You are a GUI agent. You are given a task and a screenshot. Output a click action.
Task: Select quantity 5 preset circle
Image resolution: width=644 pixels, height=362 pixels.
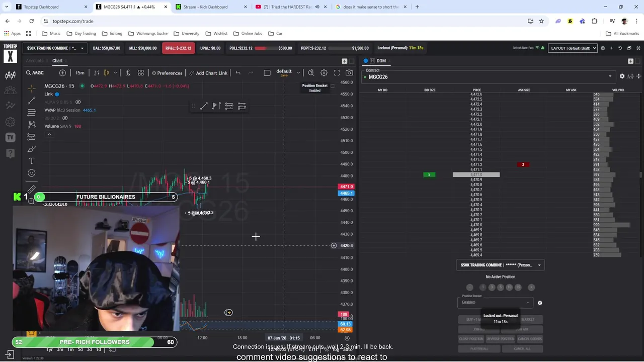(x=501, y=287)
